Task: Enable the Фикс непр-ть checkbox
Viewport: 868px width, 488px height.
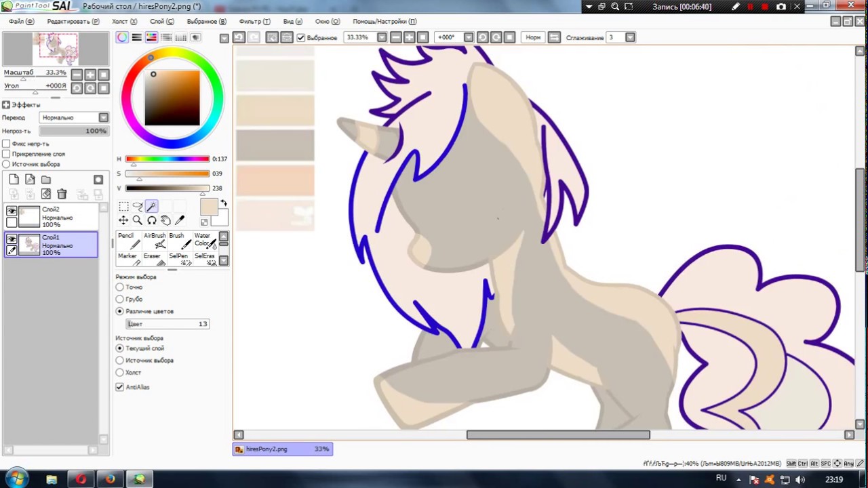Action: pyautogui.click(x=6, y=144)
